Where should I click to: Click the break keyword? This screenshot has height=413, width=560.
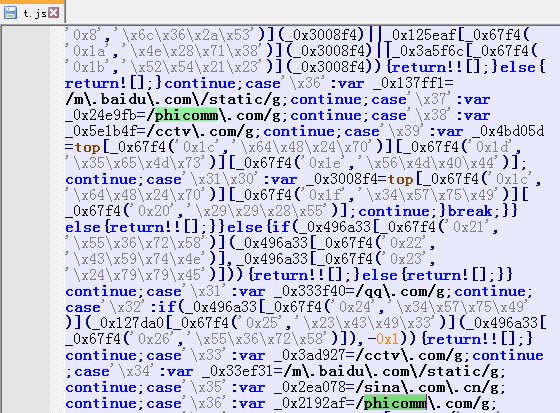pos(470,211)
